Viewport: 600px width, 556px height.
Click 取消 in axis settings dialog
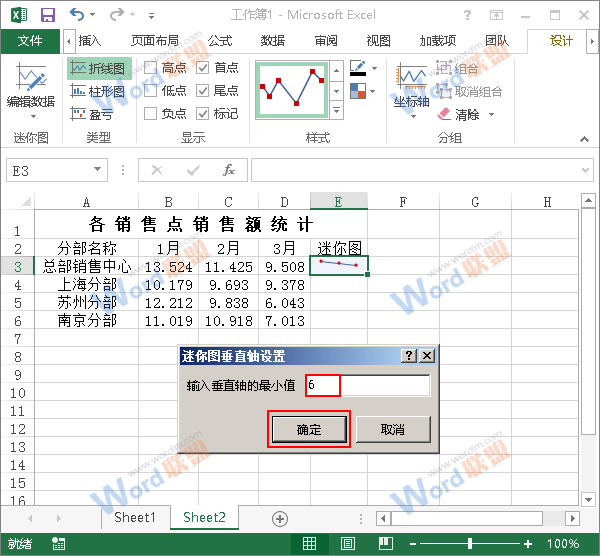[393, 429]
